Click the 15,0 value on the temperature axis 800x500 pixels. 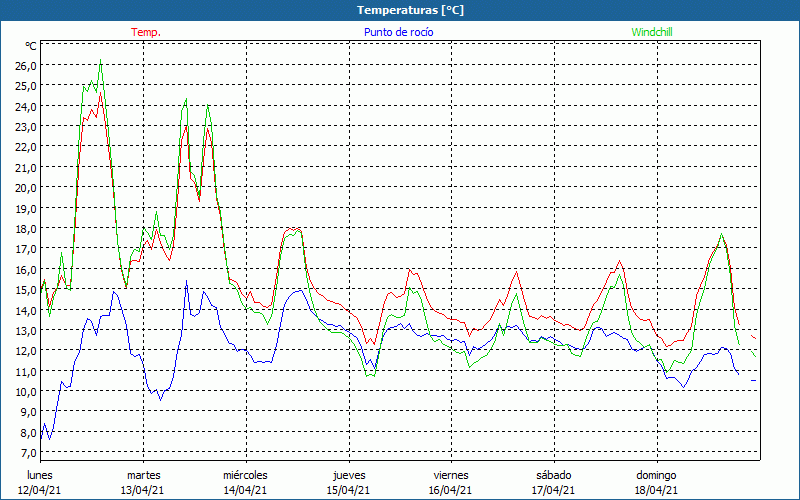(26, 290)
